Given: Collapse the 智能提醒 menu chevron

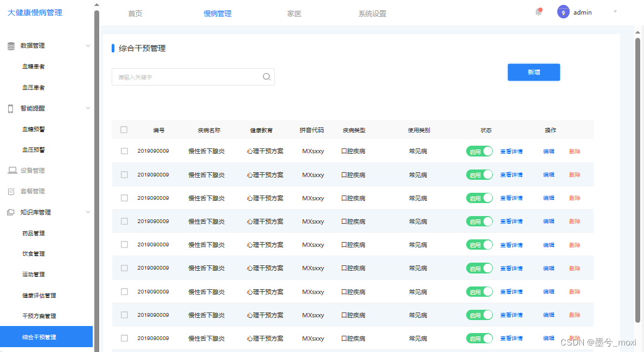Looking at the screenshot, I should pos(88,108).
